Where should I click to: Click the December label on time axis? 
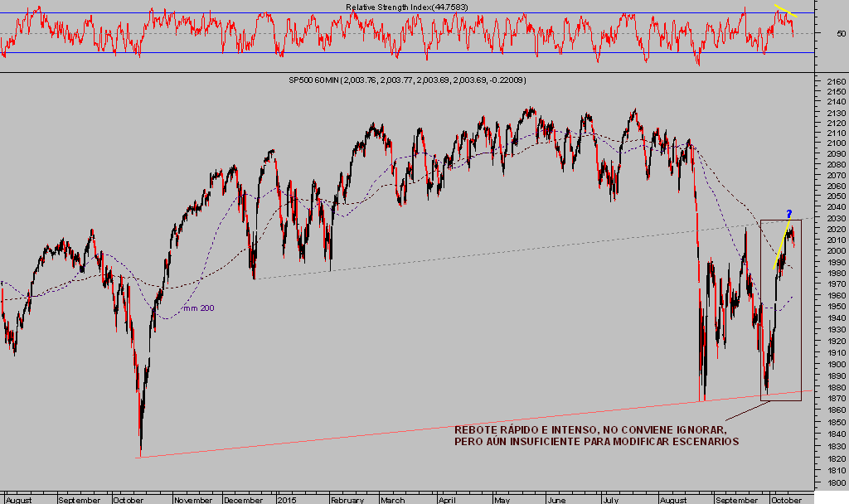coord(244,500)
